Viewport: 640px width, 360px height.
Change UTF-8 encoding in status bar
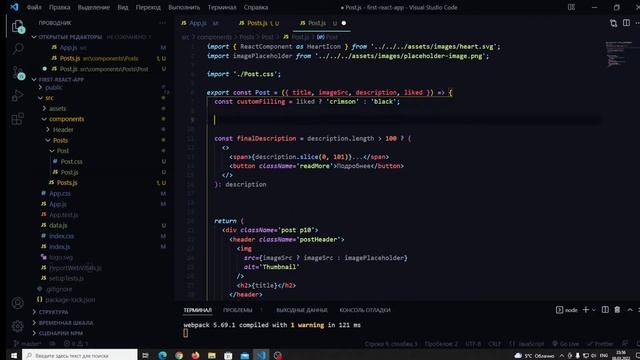[x=473, y=344]
